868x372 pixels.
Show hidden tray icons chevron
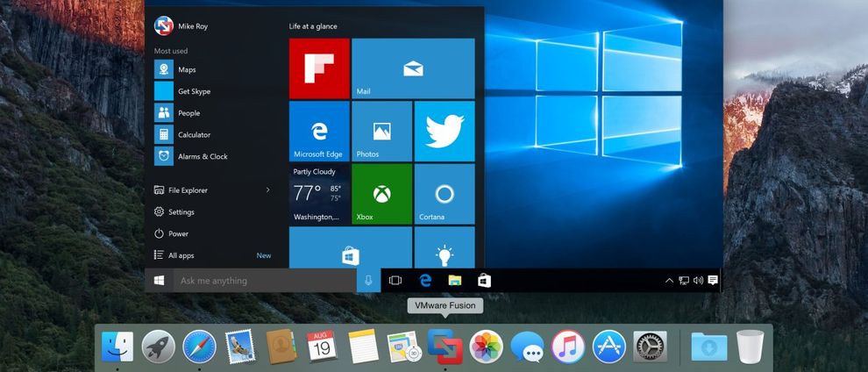669,281
